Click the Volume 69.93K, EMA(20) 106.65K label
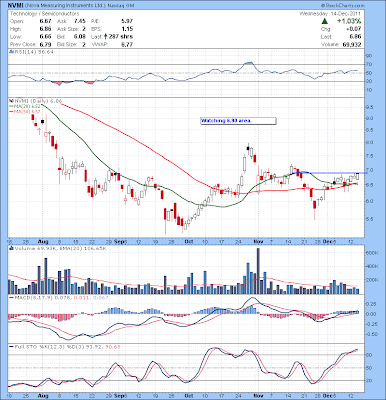Screen dimensions: 386x400 (60, 248)
